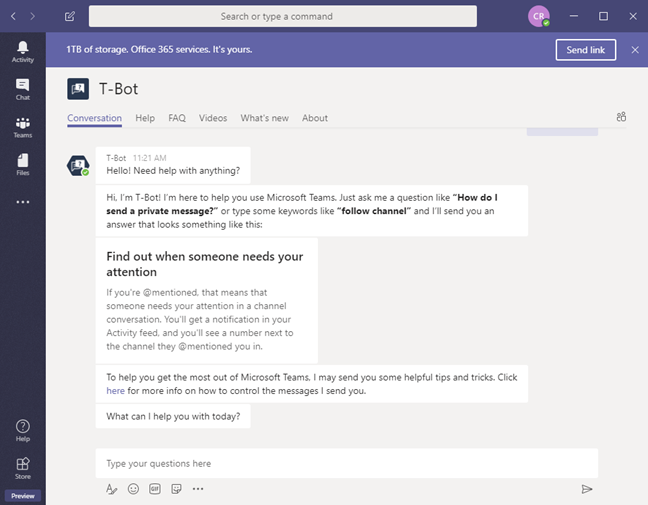Open the Activity feed

23,52
